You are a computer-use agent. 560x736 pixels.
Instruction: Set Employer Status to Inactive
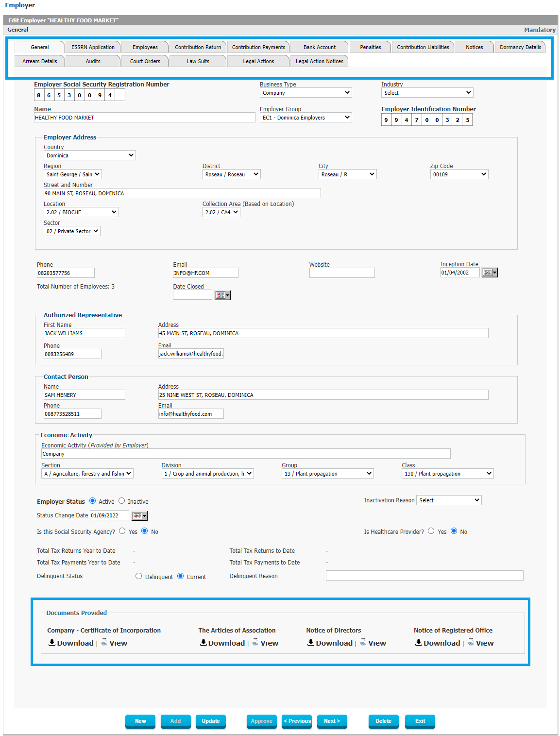click(122, 501)
